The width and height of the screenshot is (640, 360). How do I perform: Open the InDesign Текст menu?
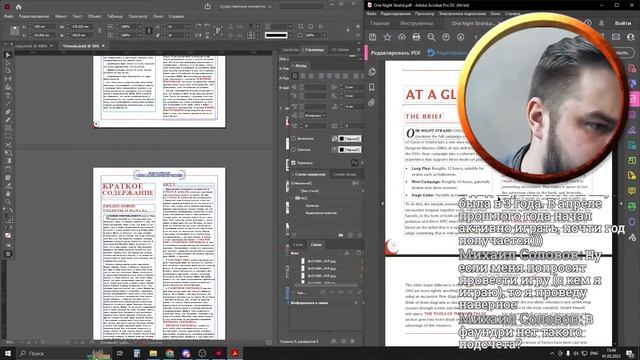click(77, 16)
